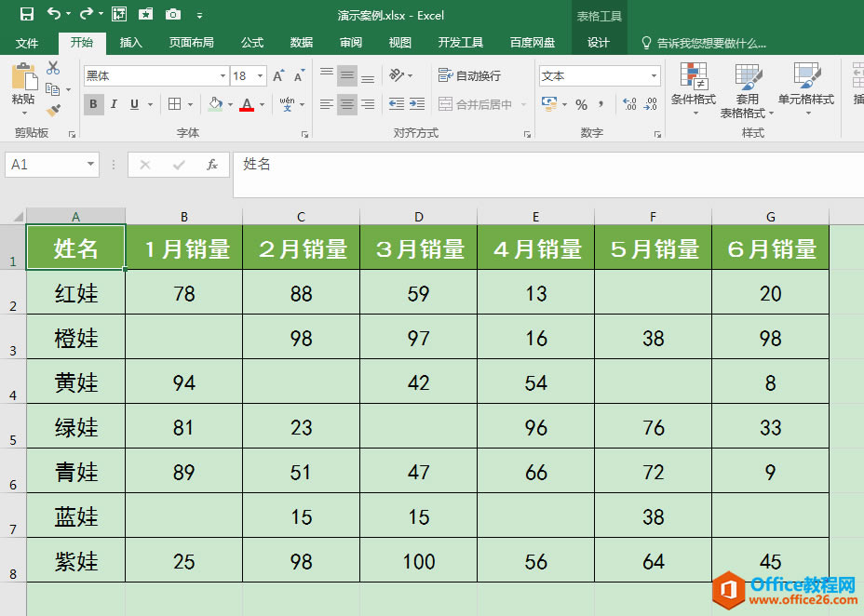
Task: Click the Format Painter brush icon
Action: point(53,111)
